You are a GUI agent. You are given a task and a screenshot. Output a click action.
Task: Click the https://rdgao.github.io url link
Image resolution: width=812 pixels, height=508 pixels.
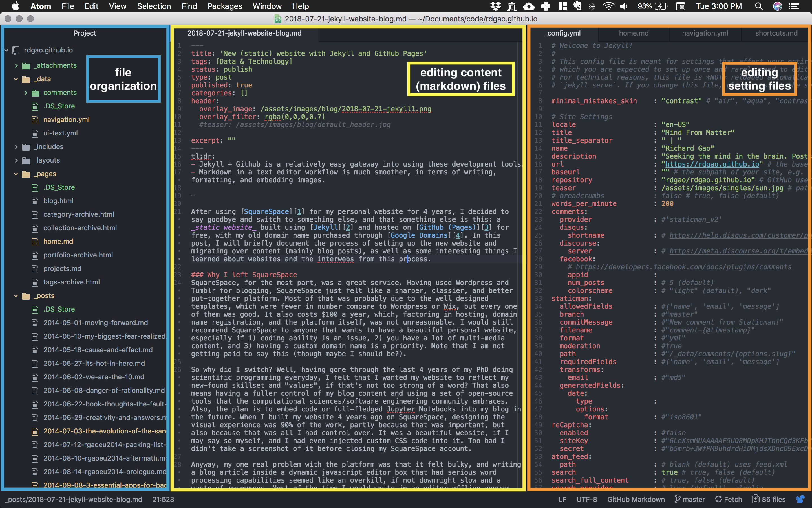(x=712, y=164)
